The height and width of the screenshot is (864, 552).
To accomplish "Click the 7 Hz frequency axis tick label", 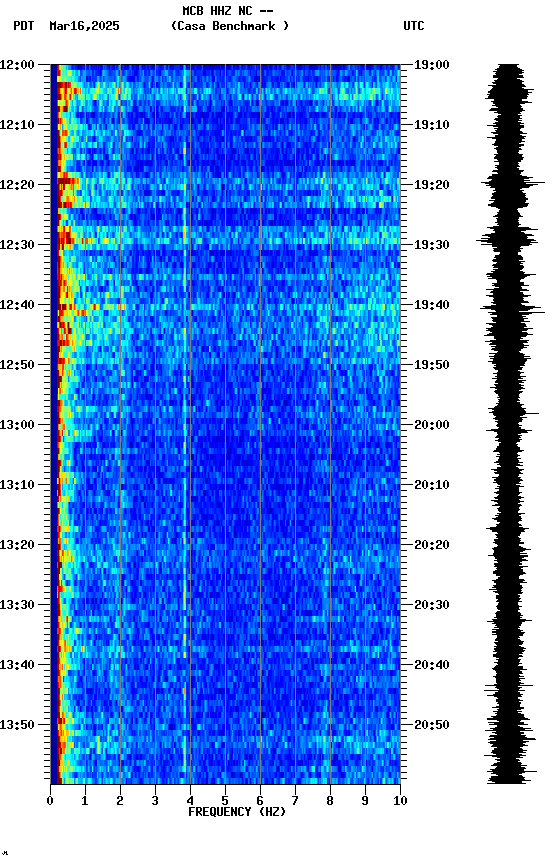I will tap(295, 801).
